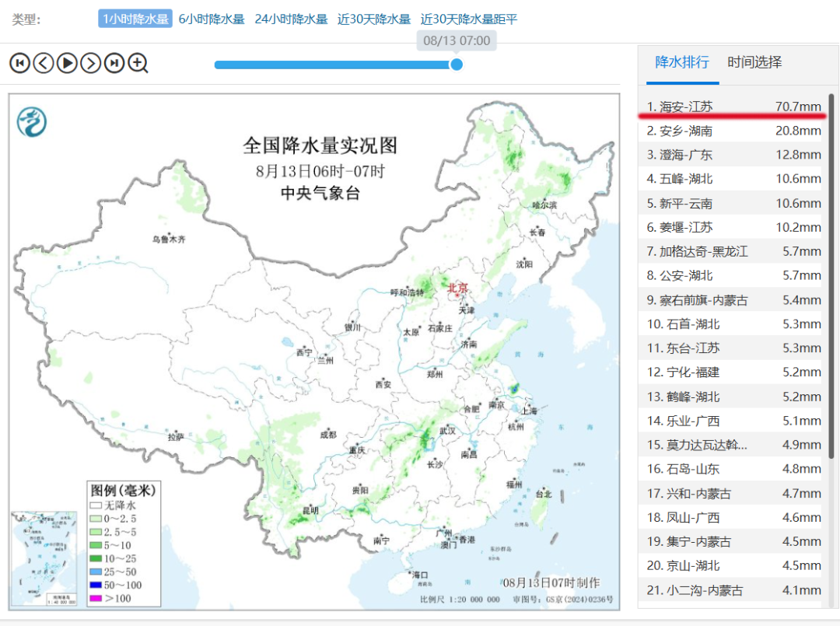This screenshot has height=626, width=840.
Task: Select ranking row 15 莫力达瓦斡...
Action: 730,445
